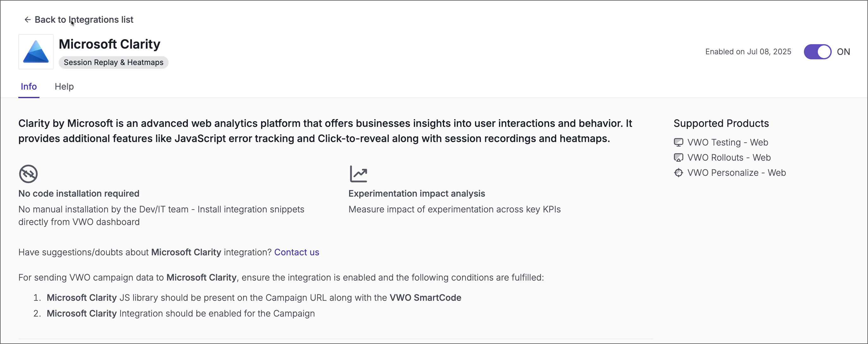Click the no-code installation icon

pyautogui.click(x=28, y=174)
